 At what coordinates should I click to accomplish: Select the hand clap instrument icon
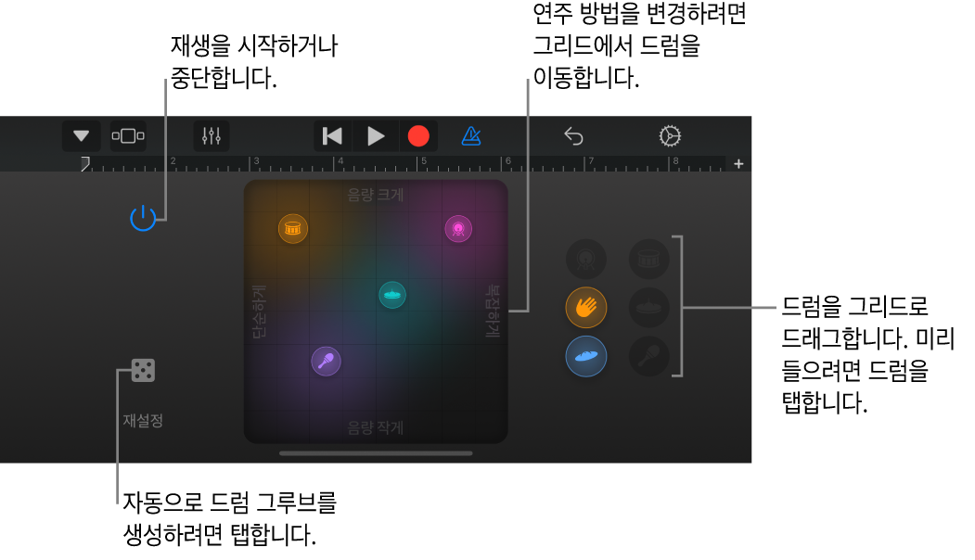tap(586, 307)
